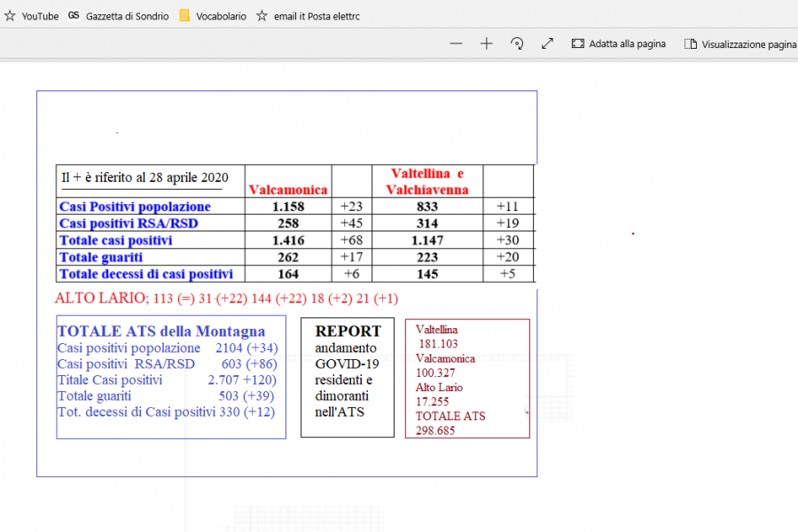This screenshot has width=798, height=532.
Task: Click the 'Casi Positivi popolazione' table row label
Action: click(x=135, y=207)
